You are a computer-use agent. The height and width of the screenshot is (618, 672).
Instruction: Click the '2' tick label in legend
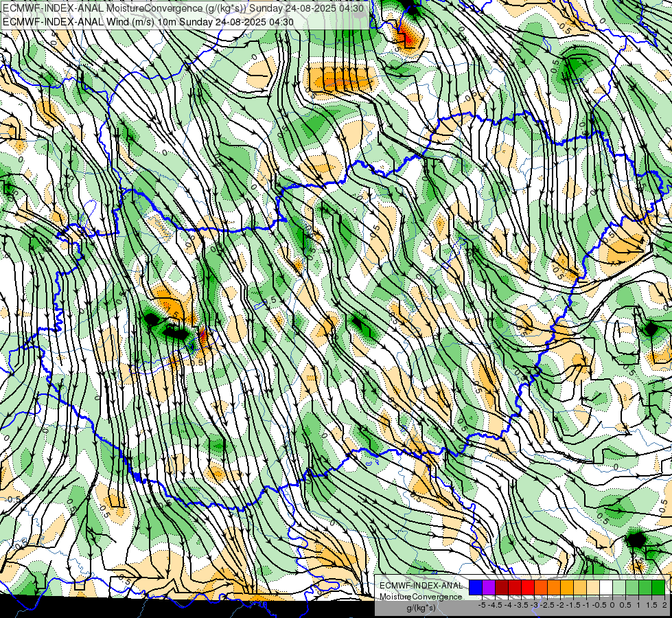664,605
